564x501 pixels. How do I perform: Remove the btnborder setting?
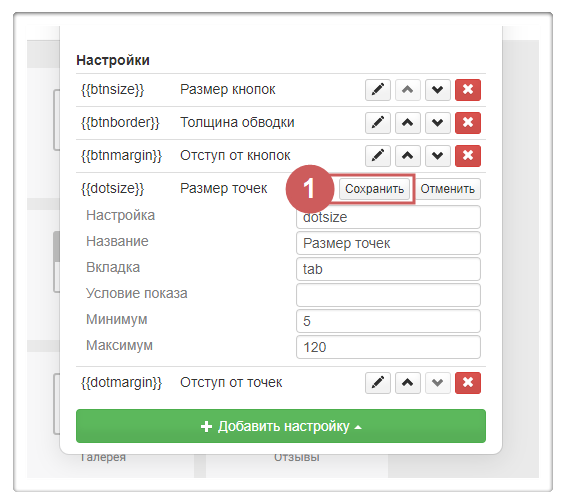[468, 123]
